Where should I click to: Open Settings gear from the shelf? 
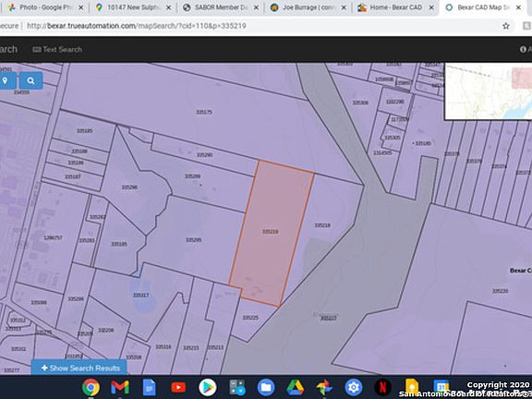pyautogui.click(x=353, y=388)
